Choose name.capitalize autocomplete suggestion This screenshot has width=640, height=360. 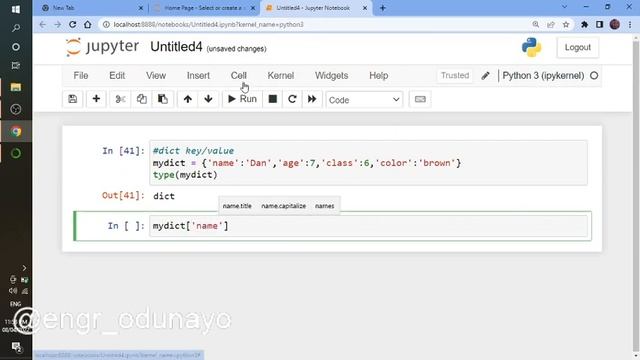(284, 206)
